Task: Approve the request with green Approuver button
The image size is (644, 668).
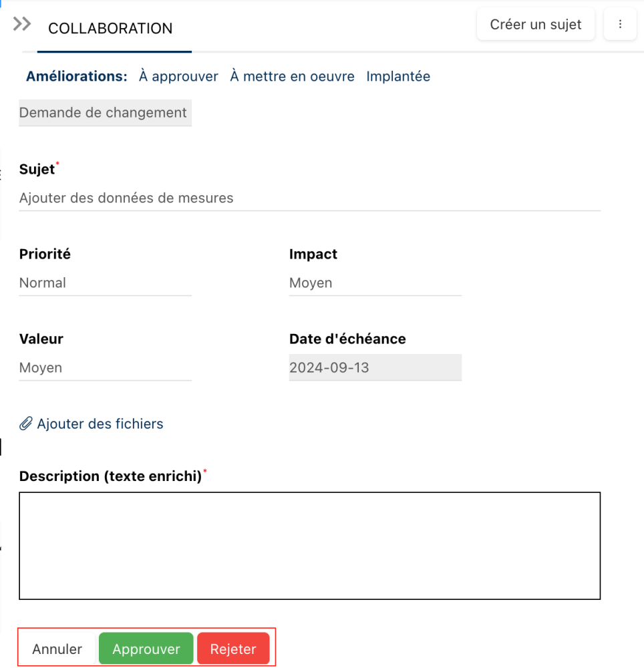Action: pos(146,649)
